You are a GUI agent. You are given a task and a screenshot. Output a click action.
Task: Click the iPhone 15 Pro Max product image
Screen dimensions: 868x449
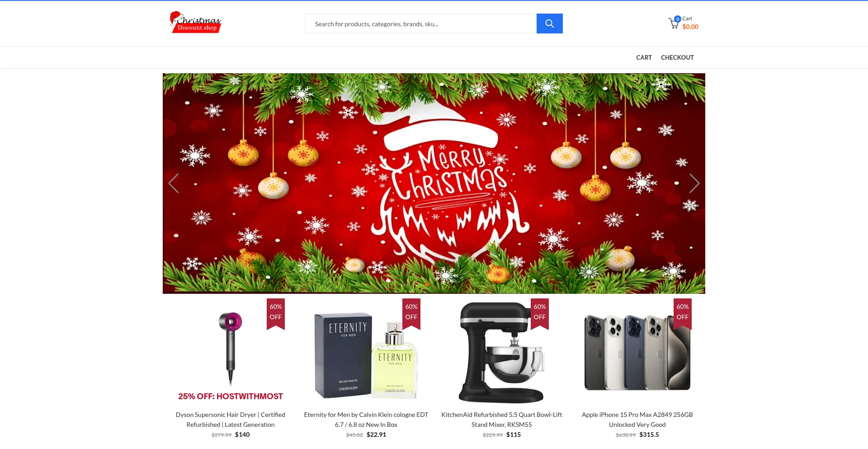637,351
